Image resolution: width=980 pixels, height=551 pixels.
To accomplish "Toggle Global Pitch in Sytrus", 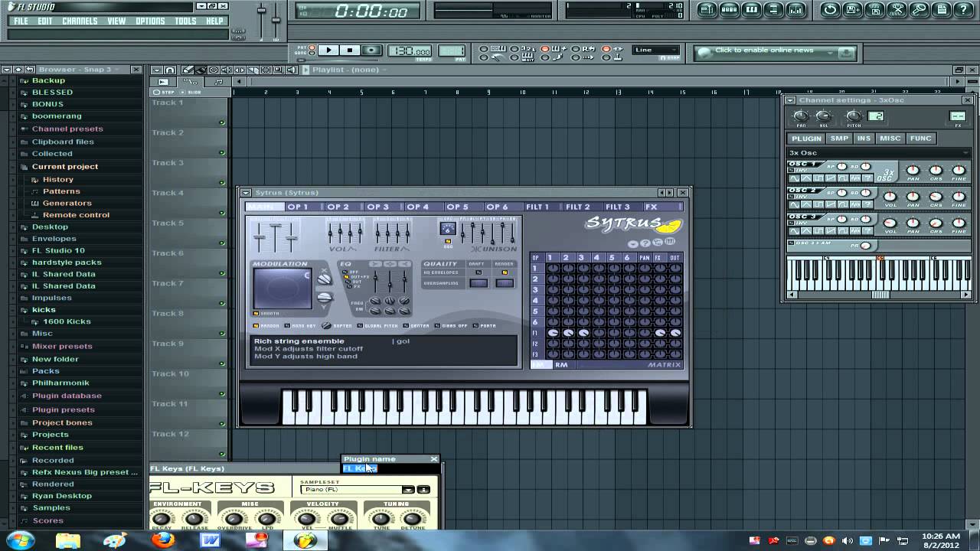I will tap(361, 326).
